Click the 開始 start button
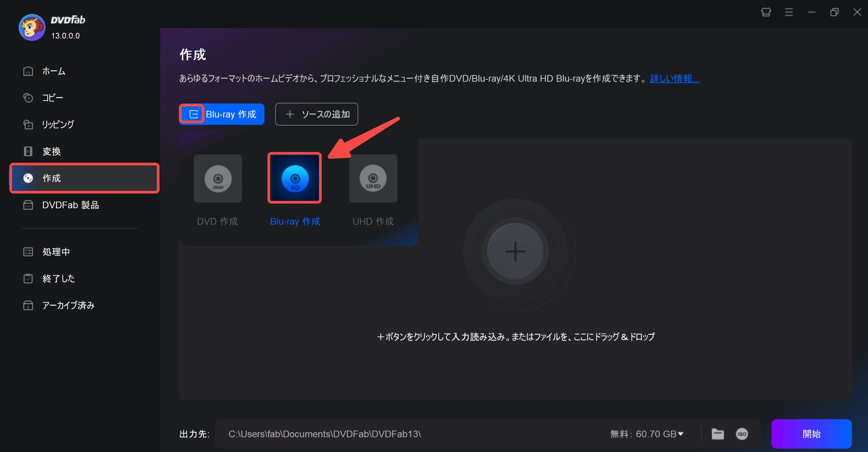 coord(811,434)
